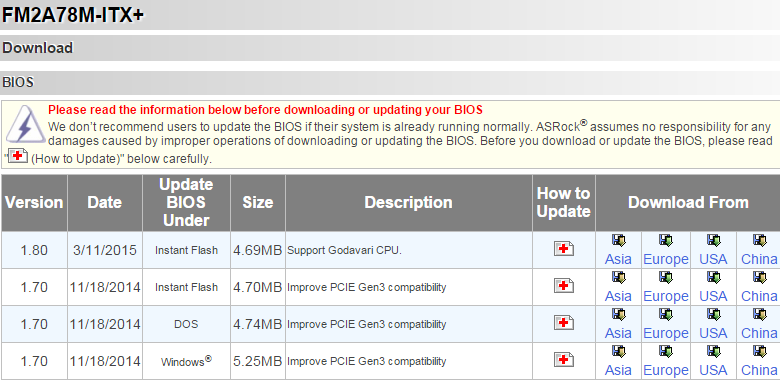Download 1.70 Windows from USA link
Screen dimensions: 780x380
tap(713, 370)
